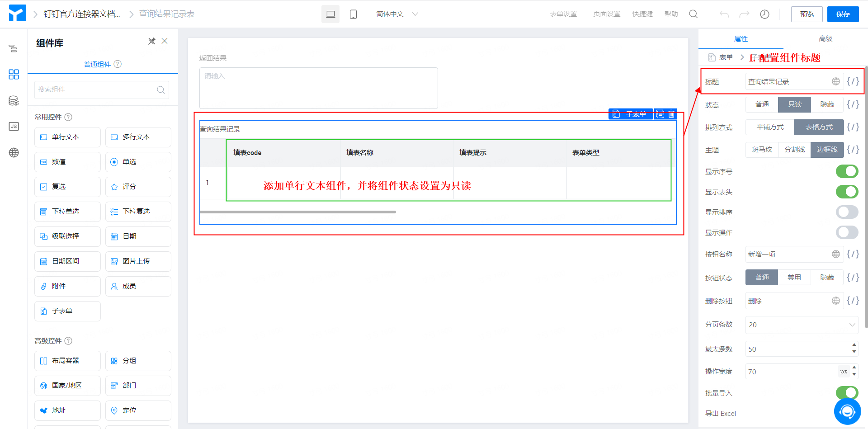The width and height of the screenshot is (868, 429).
Task: Switch to the 高级 tab
Action: click(x=825, y=39)
